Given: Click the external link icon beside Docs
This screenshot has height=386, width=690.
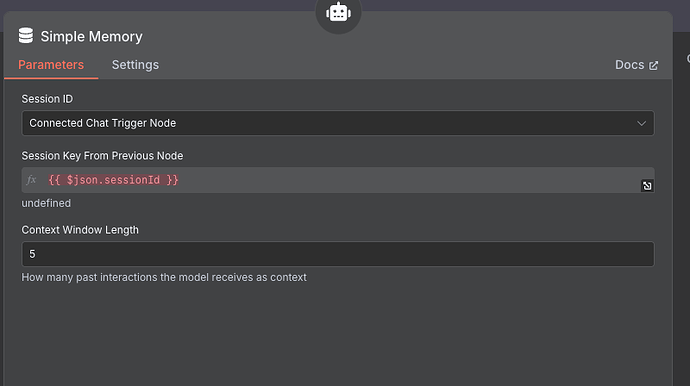Looking at the screenshot, I should click(654, 66).
